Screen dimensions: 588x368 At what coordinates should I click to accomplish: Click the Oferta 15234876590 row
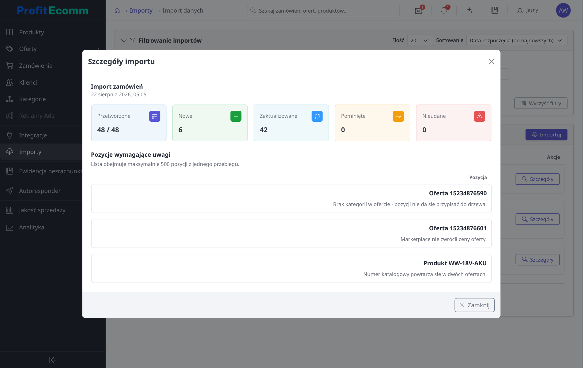pyautogui.click(x=291, y=198)
